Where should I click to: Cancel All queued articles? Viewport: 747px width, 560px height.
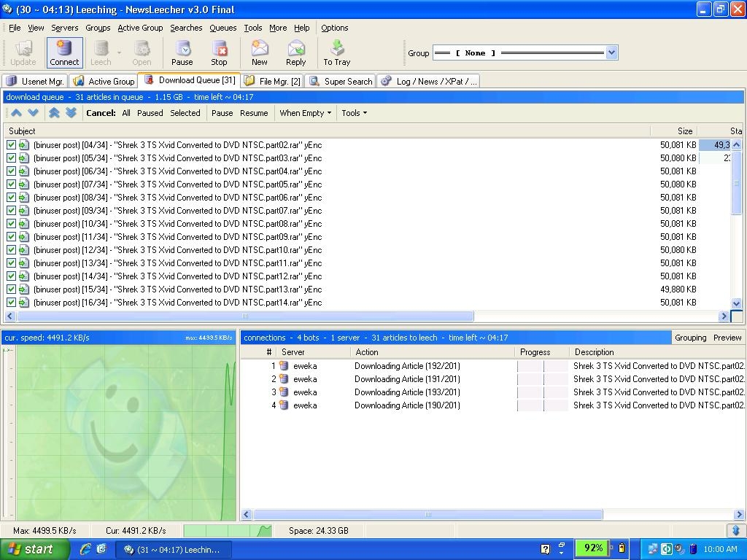click(125, 113)
